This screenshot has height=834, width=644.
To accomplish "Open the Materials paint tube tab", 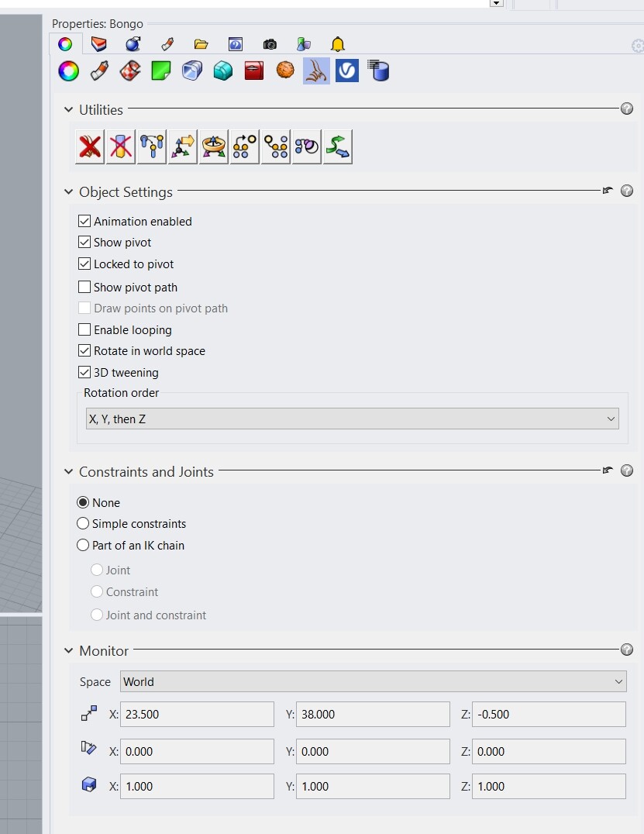I will (x=167, y=44).
